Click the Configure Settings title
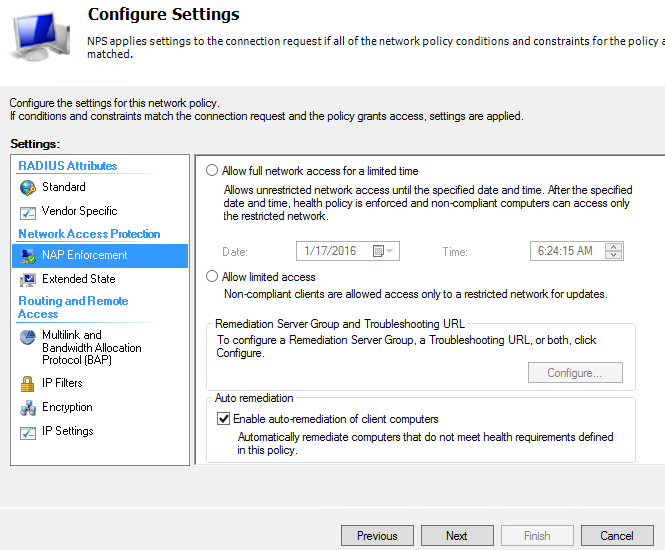The height and width of the screenshot is (550, 665). (x=164, y=14)
